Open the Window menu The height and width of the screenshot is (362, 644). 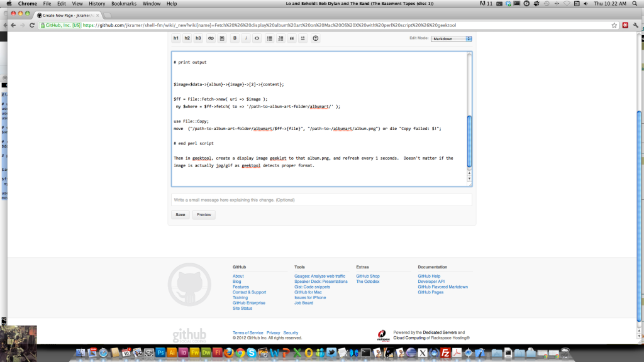[x=151, y=3]
